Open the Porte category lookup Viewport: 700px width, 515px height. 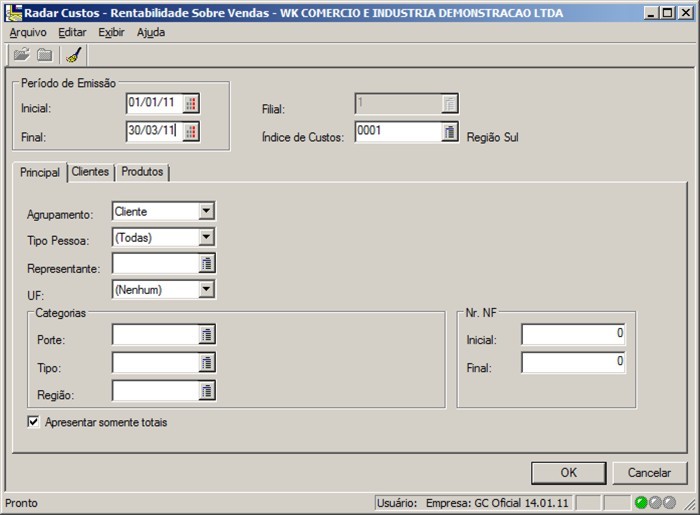click(x=207, y=335)
